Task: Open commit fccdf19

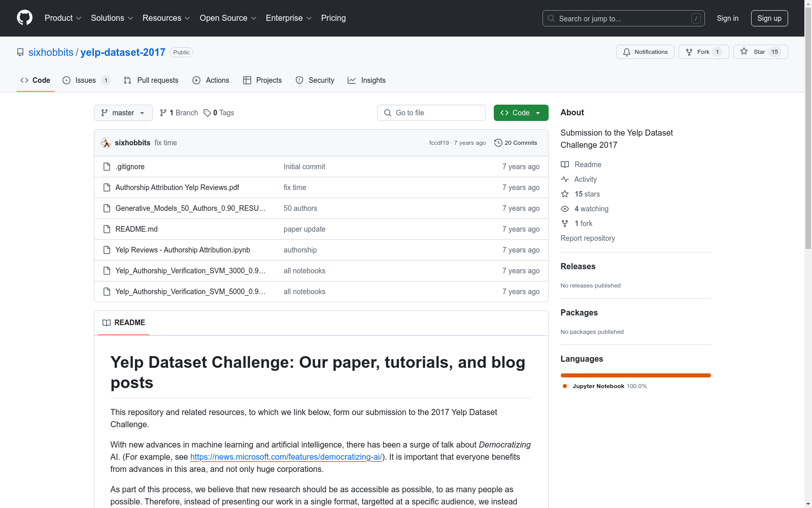Action: (439, 143)
